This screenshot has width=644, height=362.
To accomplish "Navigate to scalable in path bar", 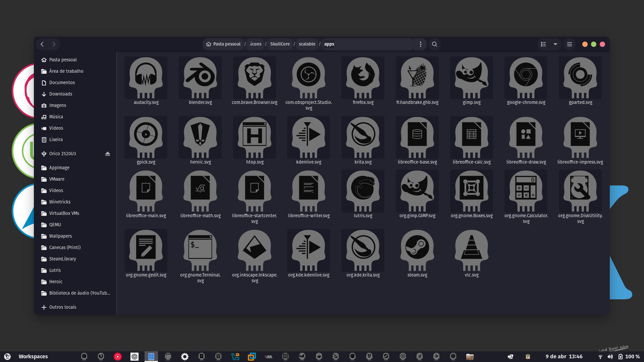I will [x=307, y=44].
